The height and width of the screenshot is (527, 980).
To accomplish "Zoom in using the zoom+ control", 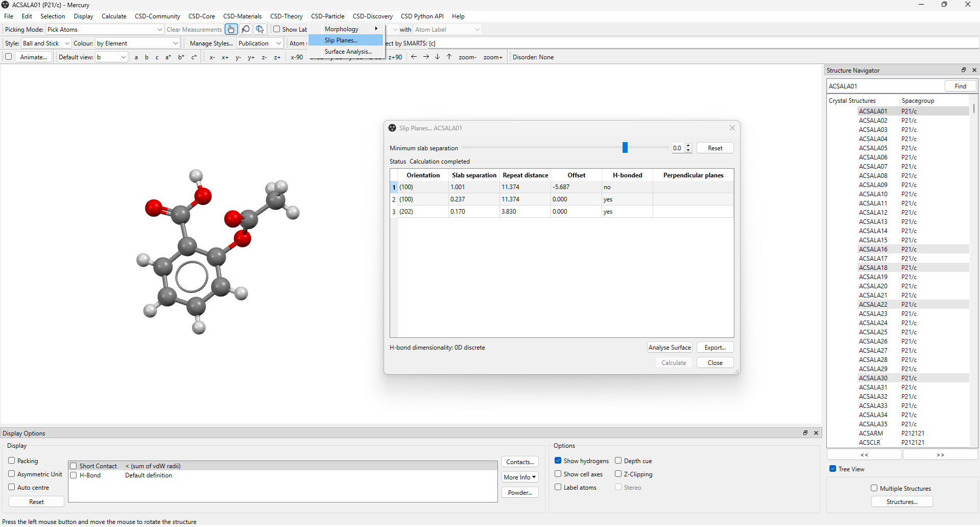I will point(492,57).
